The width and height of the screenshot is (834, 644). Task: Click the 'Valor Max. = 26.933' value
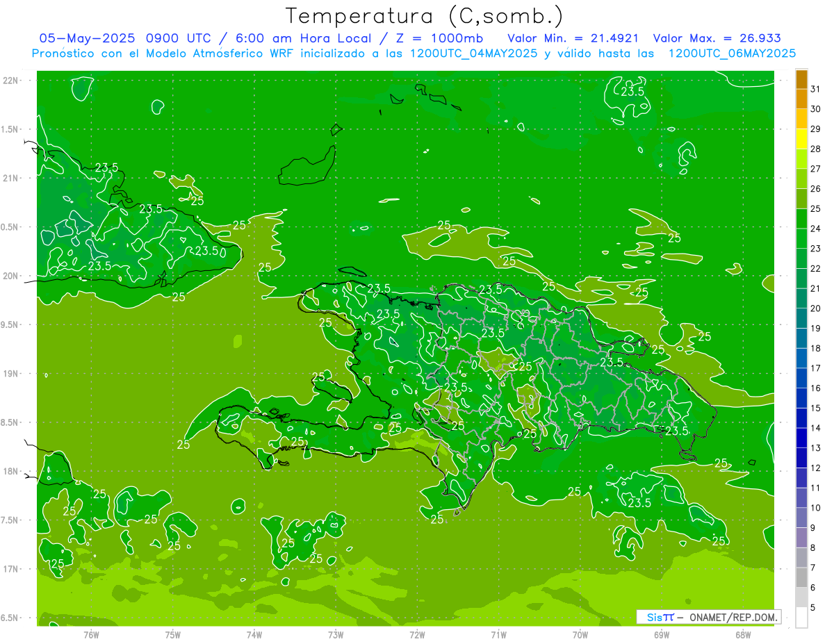click(716, 38)
